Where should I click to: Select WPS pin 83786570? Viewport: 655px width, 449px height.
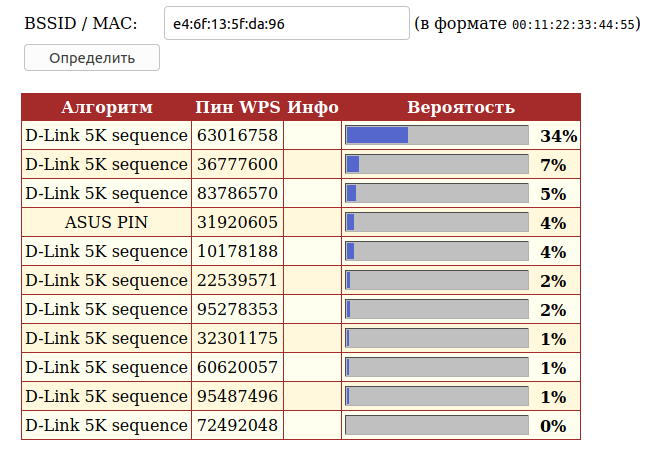click(237, 193)
